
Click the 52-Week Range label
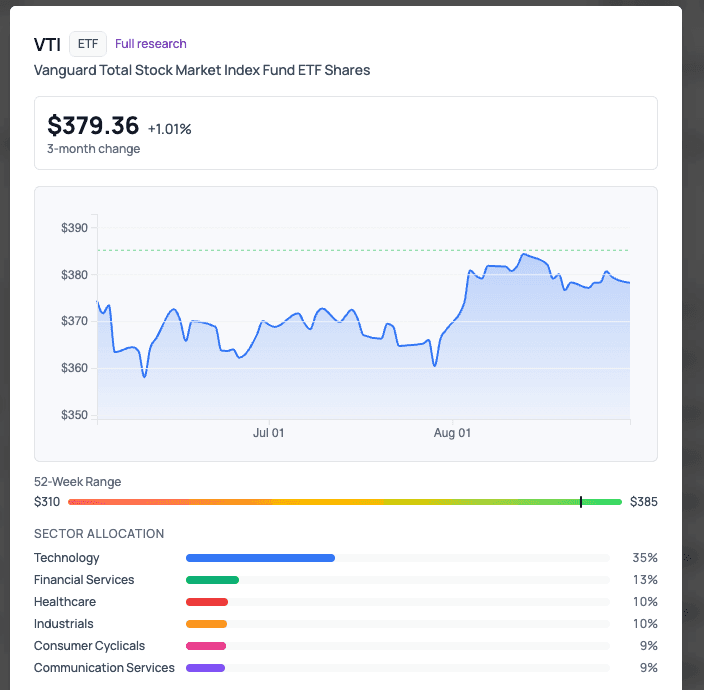tap(77, 482)
